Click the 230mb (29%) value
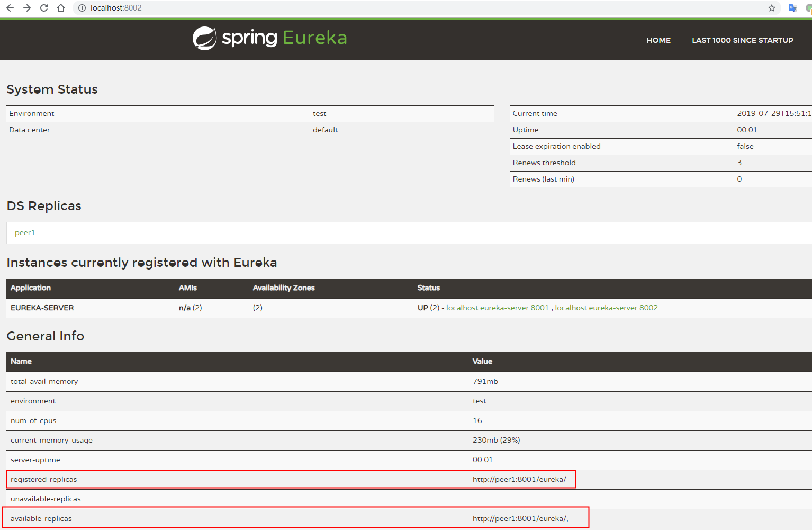Image resolution: width=812 pixels, height=530 pixels. 497,440
